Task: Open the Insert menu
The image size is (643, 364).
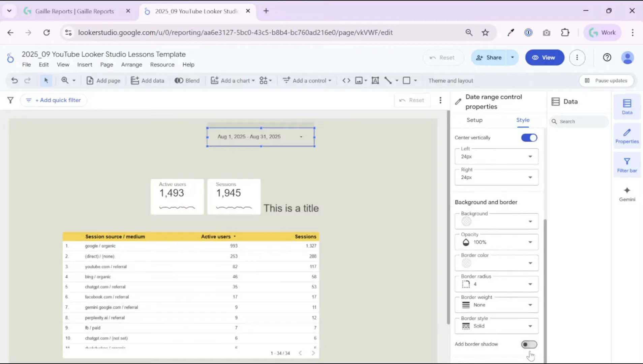Action: [x=84, y=64]
